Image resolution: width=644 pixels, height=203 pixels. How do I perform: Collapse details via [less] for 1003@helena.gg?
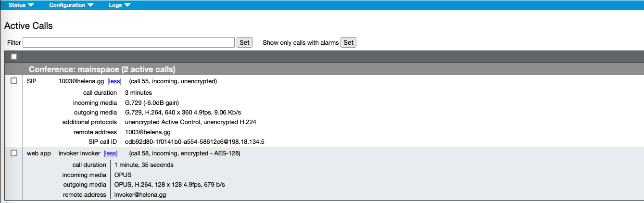[114, 81]
